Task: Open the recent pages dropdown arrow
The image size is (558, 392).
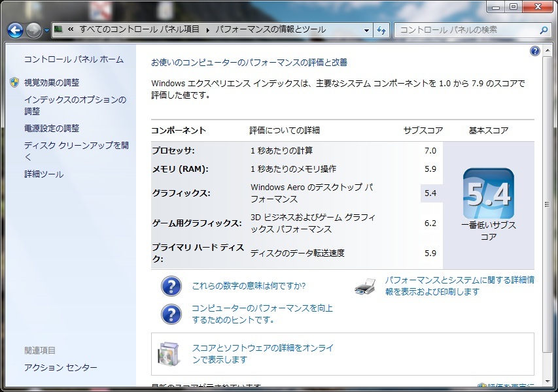Action: point(47,31)
